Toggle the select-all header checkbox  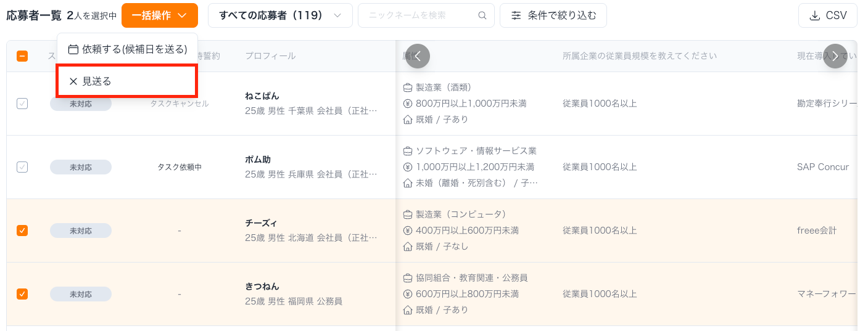tap(22, 56)
